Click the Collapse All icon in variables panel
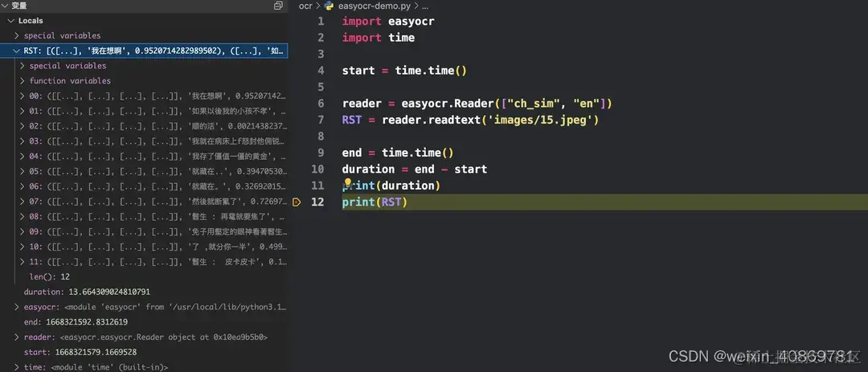 [278, 6]
